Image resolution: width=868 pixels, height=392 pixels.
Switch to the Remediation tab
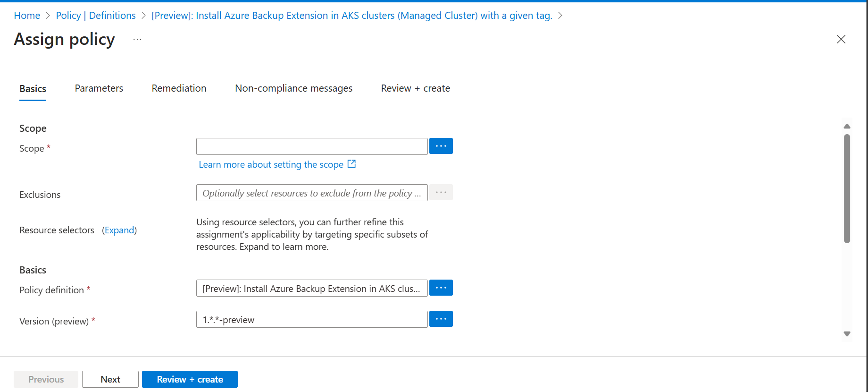pyautogui.click(x=179, y=88)
